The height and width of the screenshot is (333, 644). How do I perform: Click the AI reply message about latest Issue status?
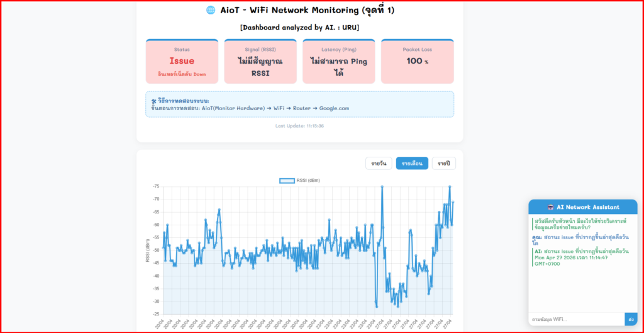tap(582, 257)
